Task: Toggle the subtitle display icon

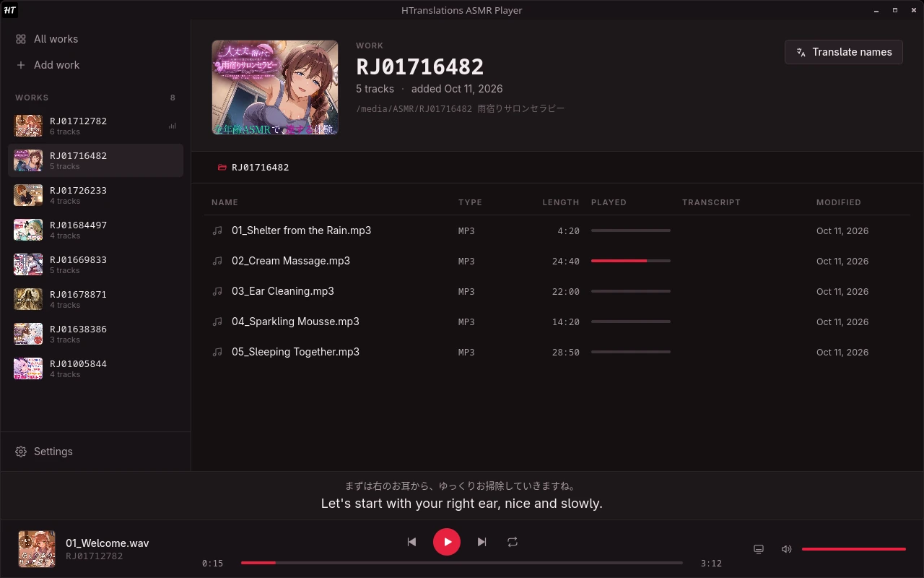Action: pos(759,549)
